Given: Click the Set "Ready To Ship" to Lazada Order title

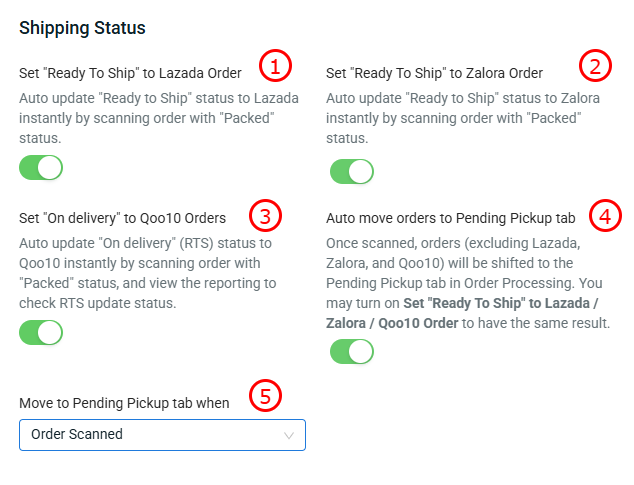Looking at the screenshot, I should point(130,73).
